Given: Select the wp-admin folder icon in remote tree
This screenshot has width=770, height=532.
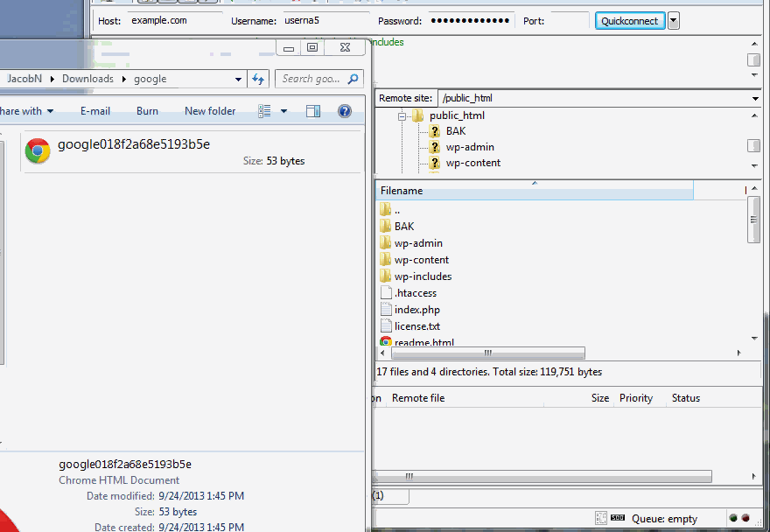Looking at the screenshot, I should click(435, 147).
